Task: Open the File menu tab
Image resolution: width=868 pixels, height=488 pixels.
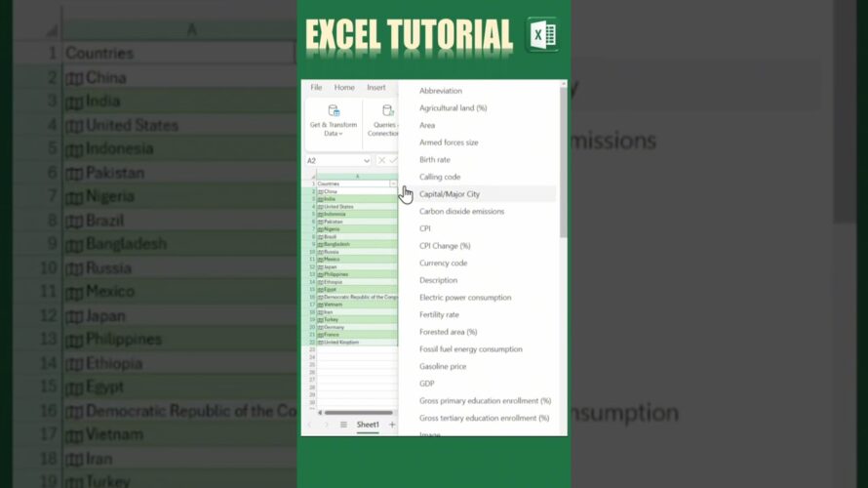Action: [316, 88]
